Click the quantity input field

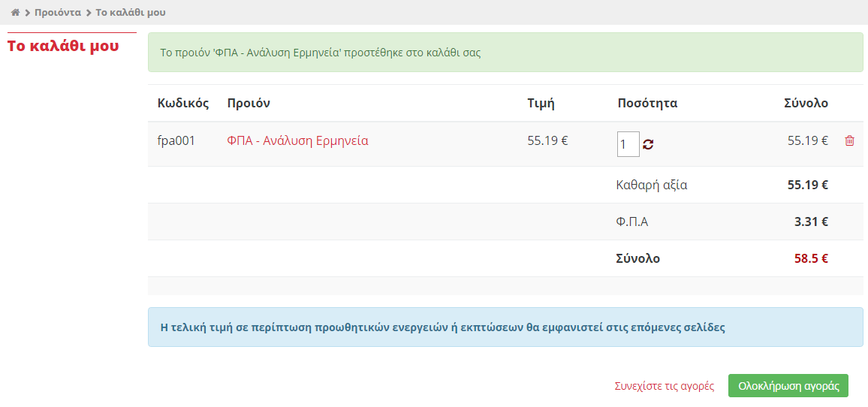[628, 144]
